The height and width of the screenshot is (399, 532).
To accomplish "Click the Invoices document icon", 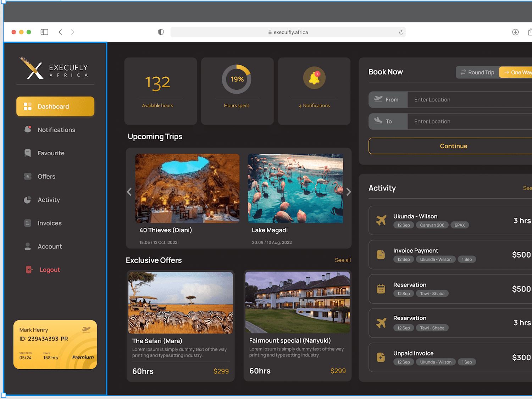I will point(27,223).
